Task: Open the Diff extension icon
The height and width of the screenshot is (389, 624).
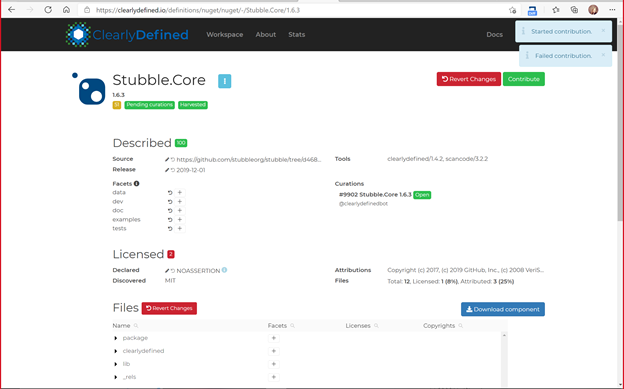Action: pyautogui.click(x=532, y=11)
